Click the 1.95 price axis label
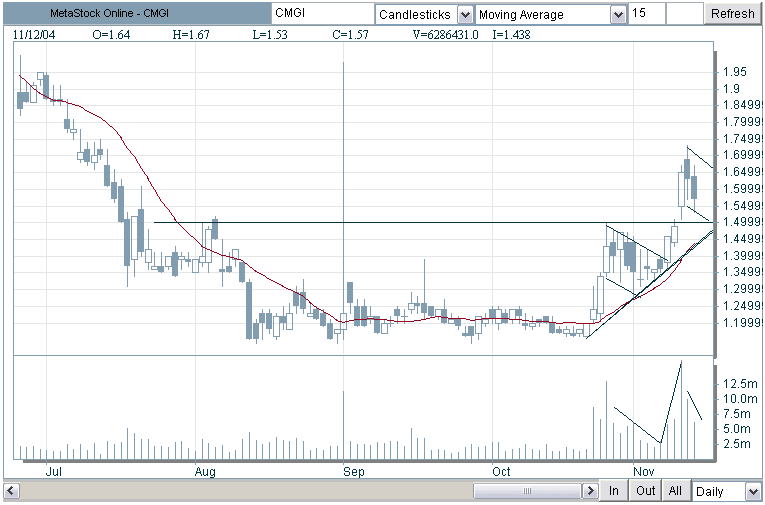 point(735,72)
